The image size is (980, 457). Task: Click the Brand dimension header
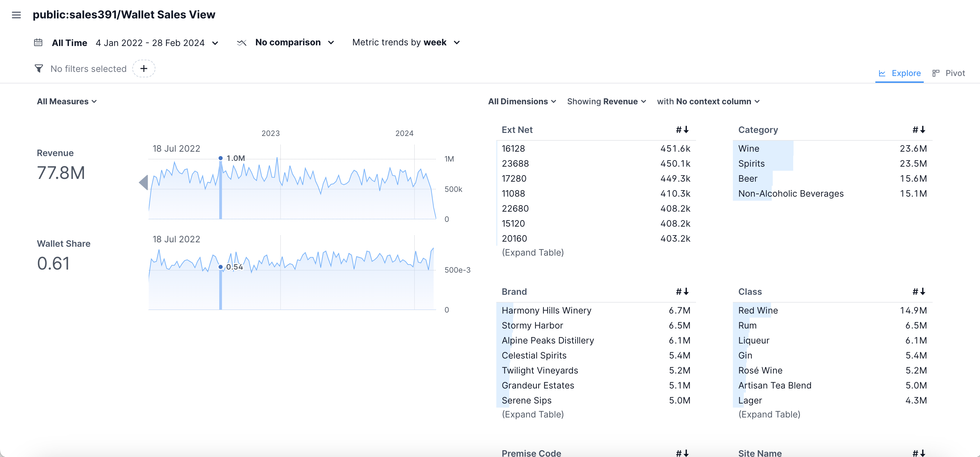(x=514, y=292)
